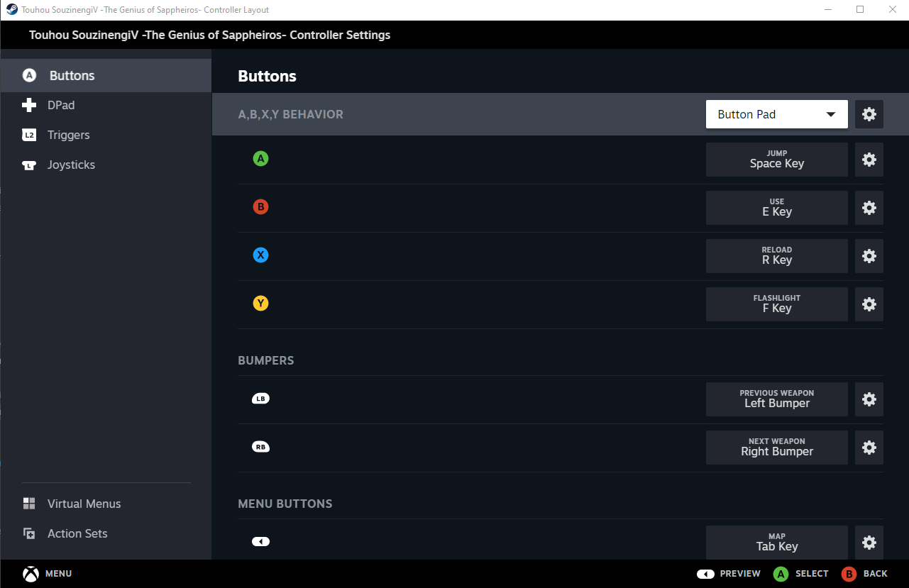Click the RB bumper glyph
Image resolution: width=909 pixels, height=588 pixels.
point(260,447)
